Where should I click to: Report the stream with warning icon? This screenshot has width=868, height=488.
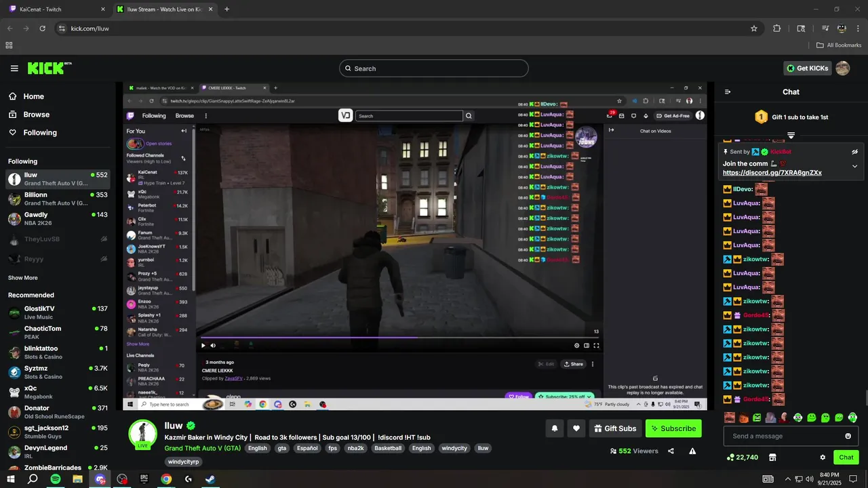tap(692, 451)
